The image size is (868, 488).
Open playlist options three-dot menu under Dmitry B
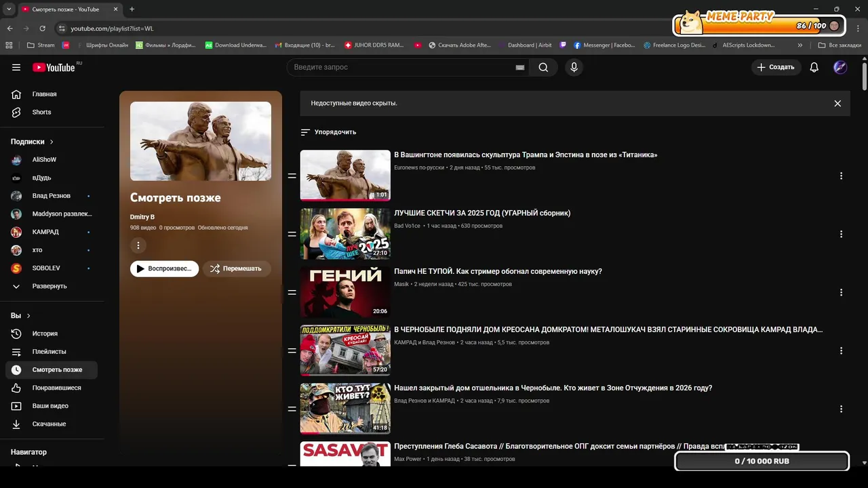138,245
